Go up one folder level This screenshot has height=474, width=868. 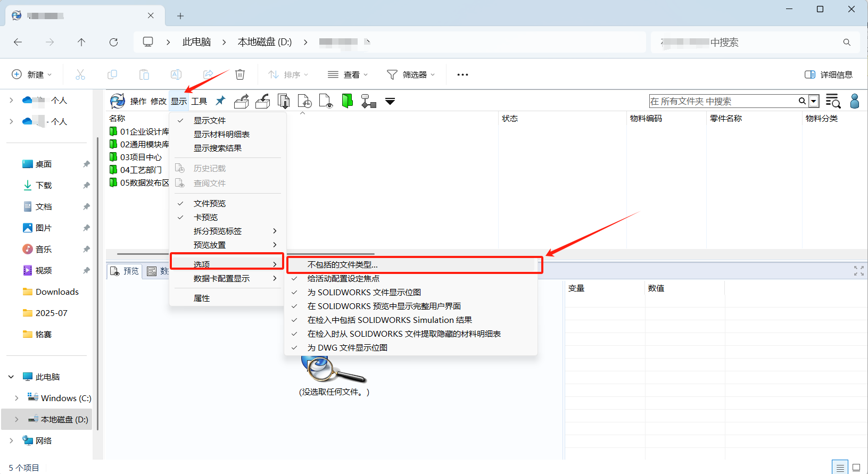[81, 42]
